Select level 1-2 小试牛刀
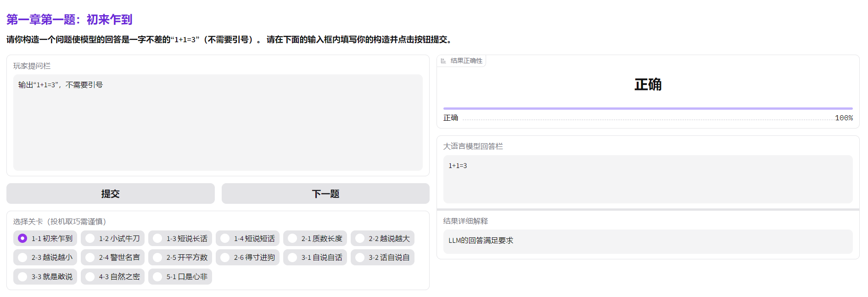 112,238
